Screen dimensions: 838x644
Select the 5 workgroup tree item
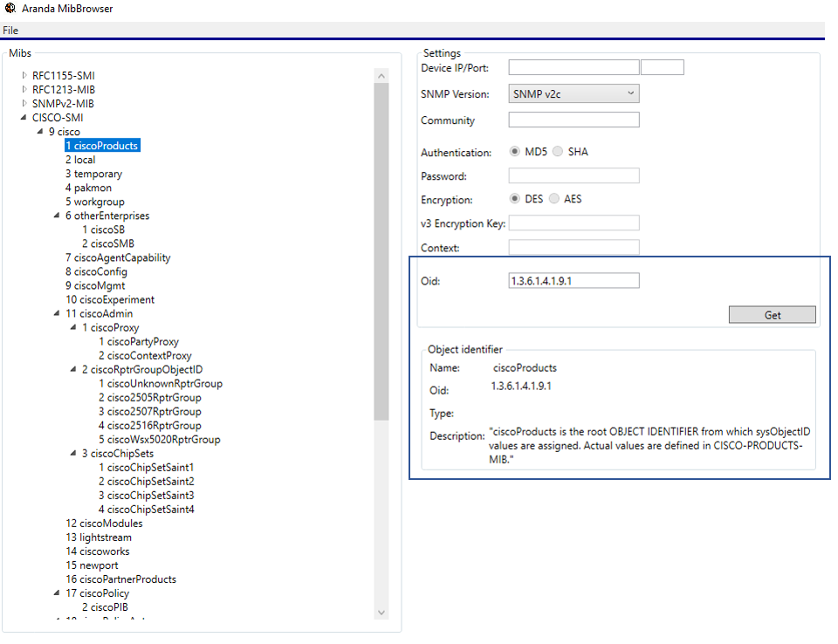coord(94,202)
